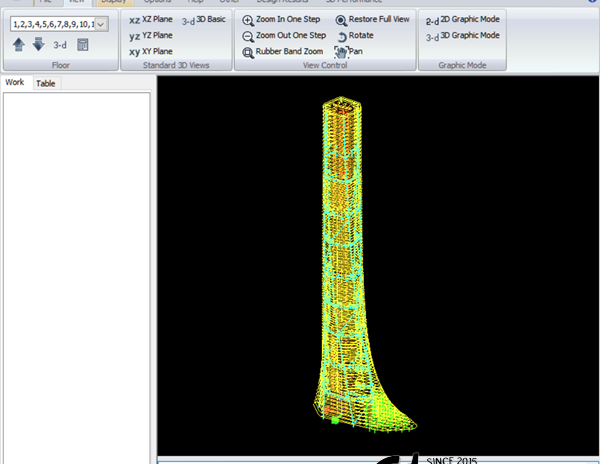
Task: Click the tower model in viewport
Action: pos(346,250)
